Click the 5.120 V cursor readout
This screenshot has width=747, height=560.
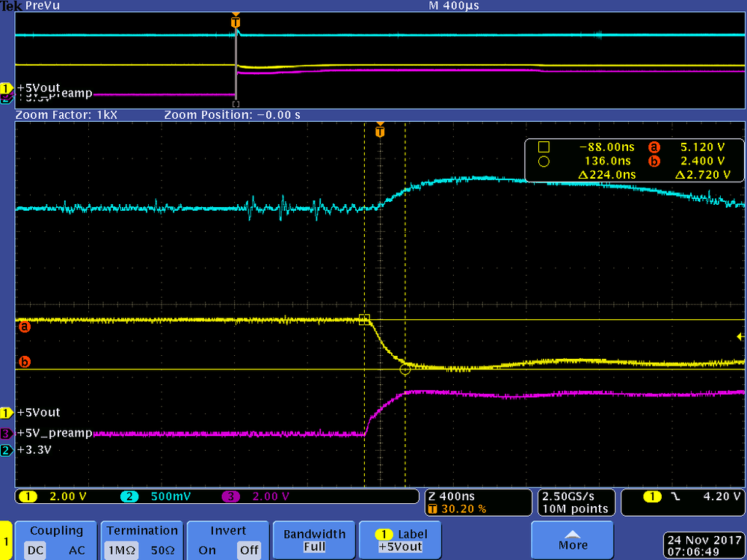703,147
